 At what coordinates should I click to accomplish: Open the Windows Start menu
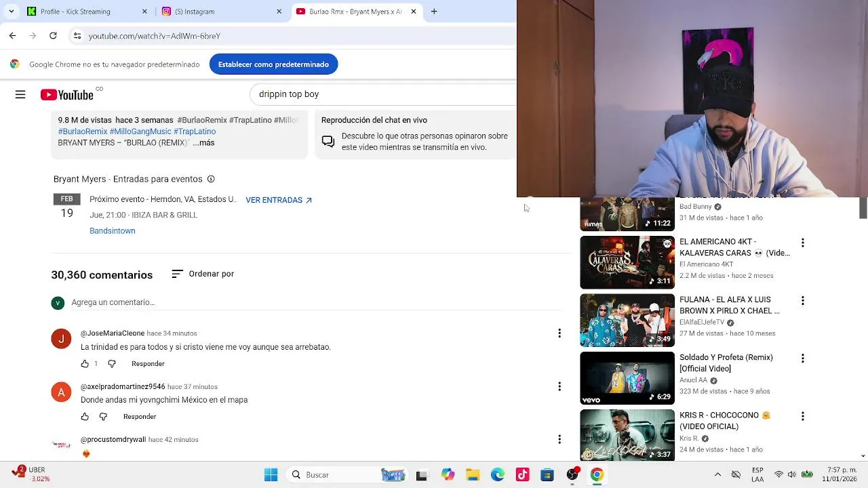[x=271, y=474]
